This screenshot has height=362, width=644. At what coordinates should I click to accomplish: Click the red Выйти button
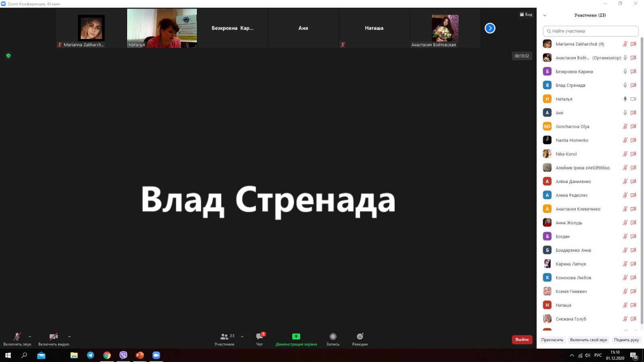(x=522, y=339)
